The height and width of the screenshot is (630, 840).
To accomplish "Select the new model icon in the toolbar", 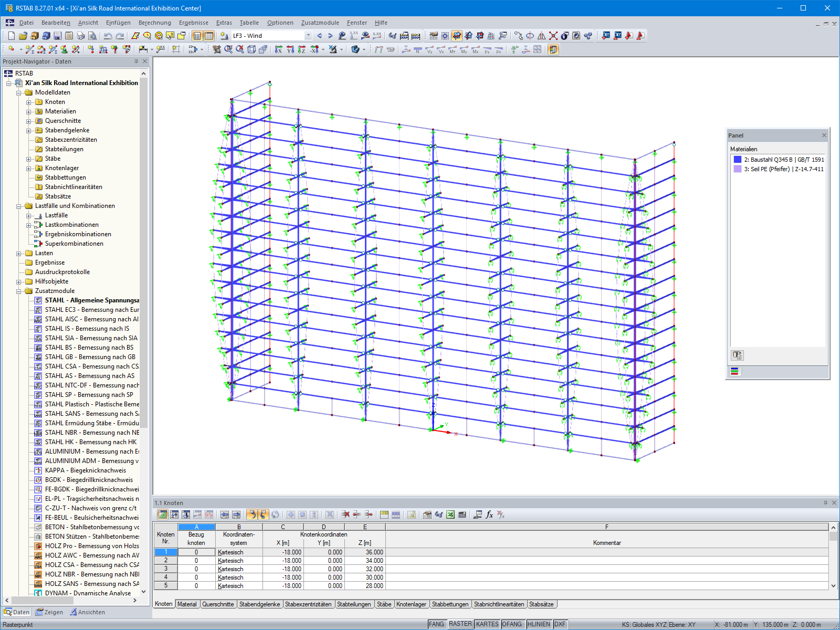I will (x=12, y=36).
